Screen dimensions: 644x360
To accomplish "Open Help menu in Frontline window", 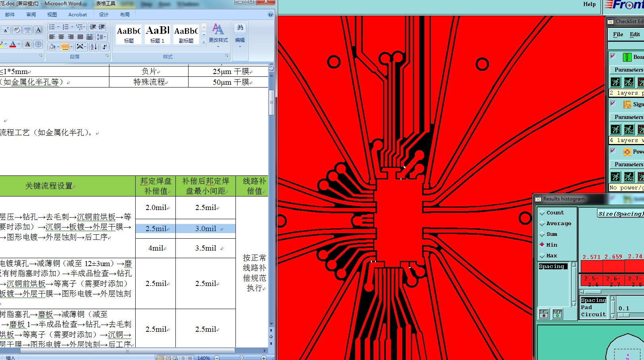I will (x=590, y=4).
